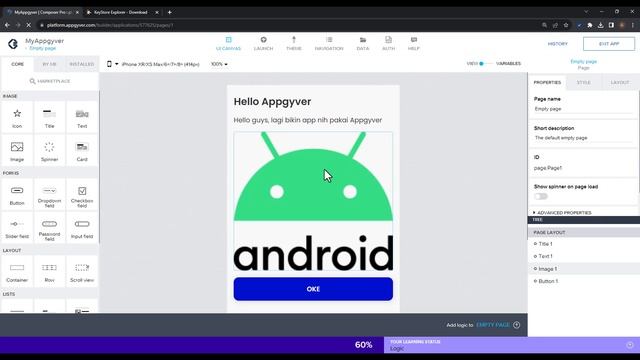Viewport: 640px width, 360px height.
Task: Select the Icon component
Action: click(17, 118)
